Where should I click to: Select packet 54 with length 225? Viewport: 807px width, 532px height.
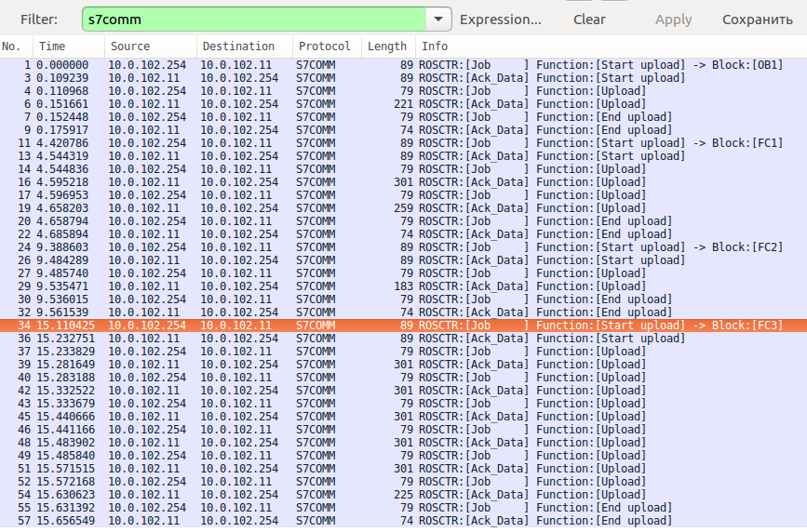tap(404, 495)
